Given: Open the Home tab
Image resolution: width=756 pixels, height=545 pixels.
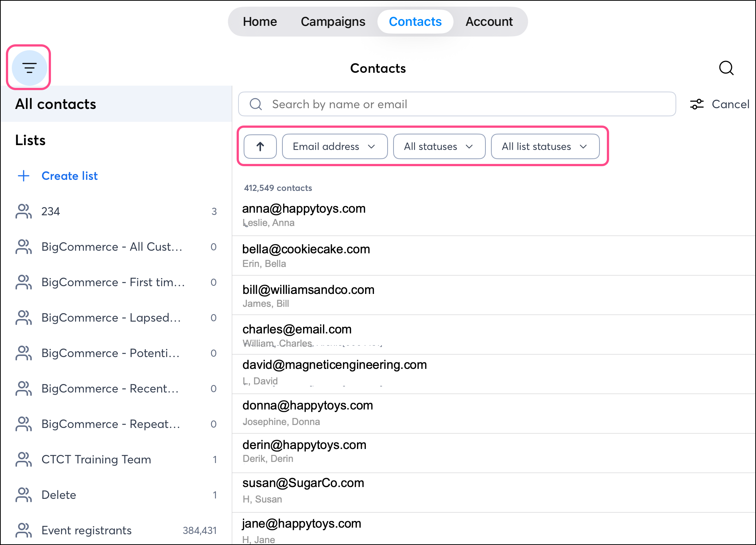Looking at the screenshot, I should point(260,22).
